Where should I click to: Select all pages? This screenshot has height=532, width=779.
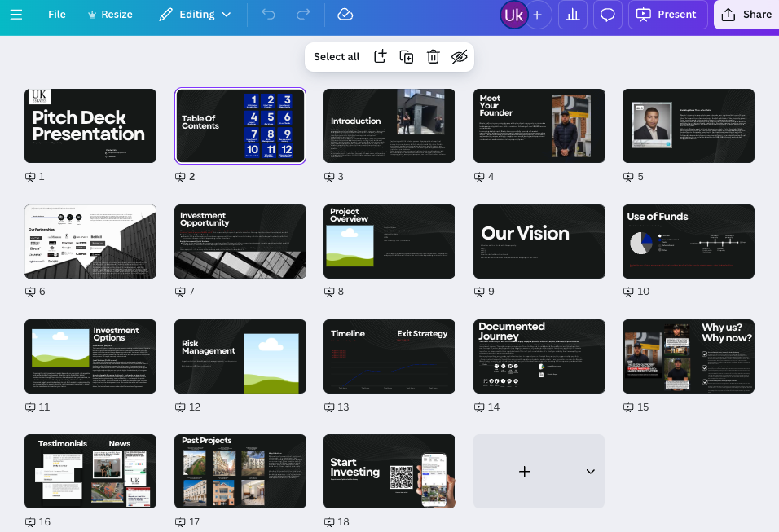pos(337,57)
